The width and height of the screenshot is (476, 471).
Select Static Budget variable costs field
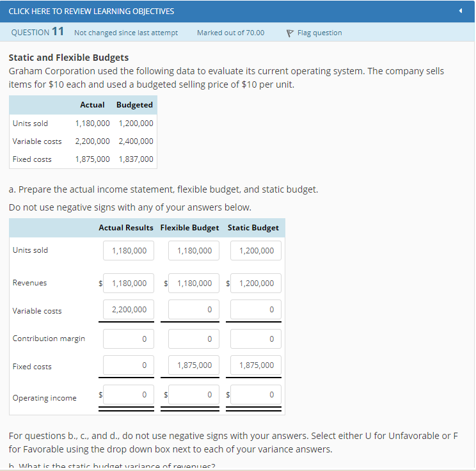(256, 310)
